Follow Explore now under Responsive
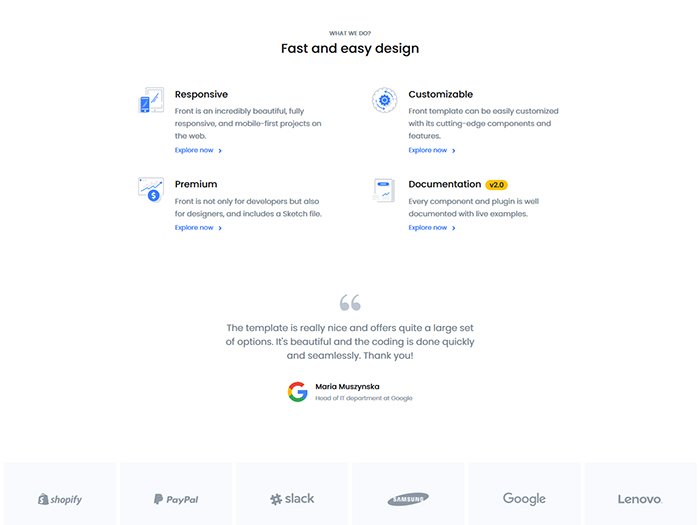The width and height of the screenshot is (700, 525). 198,150
